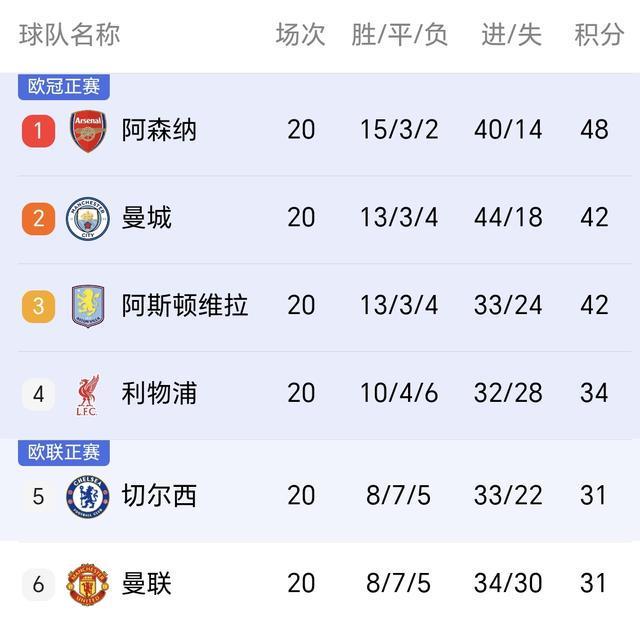Click Arsenal's 48 points value
This screenshot has width=640, height=618.
[x=594, y=131]
